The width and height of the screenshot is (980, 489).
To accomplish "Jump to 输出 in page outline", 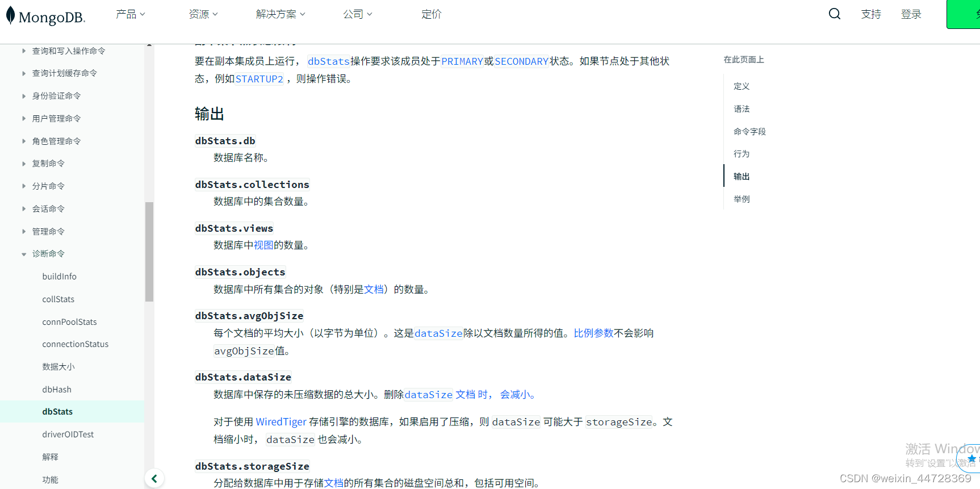I will 742,177.
